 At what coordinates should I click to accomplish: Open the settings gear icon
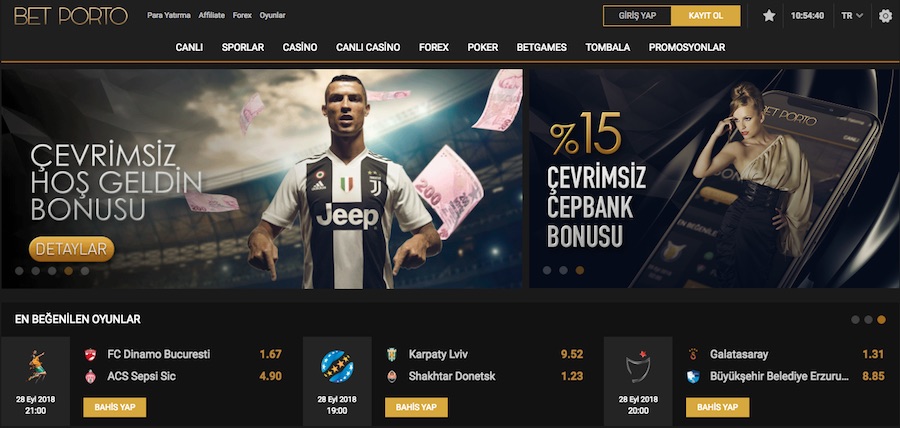click(886, 16)
